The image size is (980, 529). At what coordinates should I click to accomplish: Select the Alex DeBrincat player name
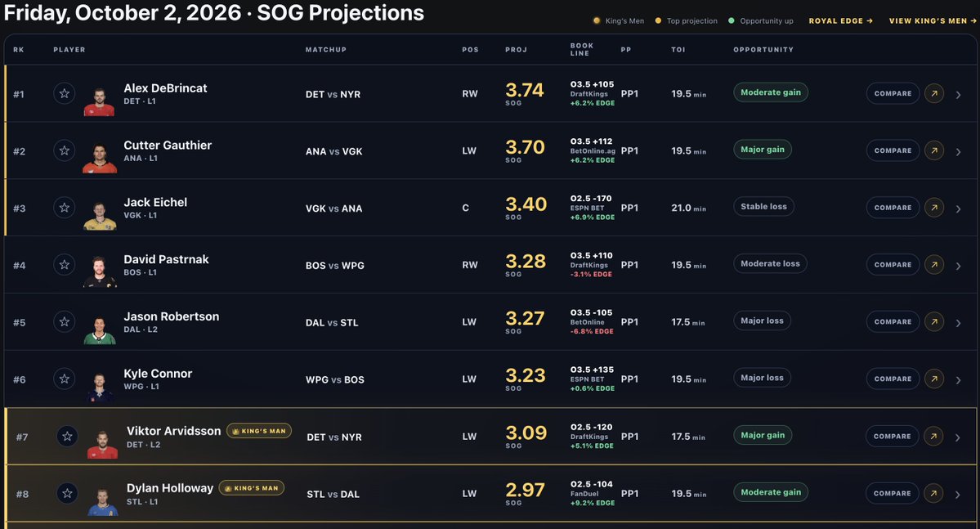(x=165, y=88)
